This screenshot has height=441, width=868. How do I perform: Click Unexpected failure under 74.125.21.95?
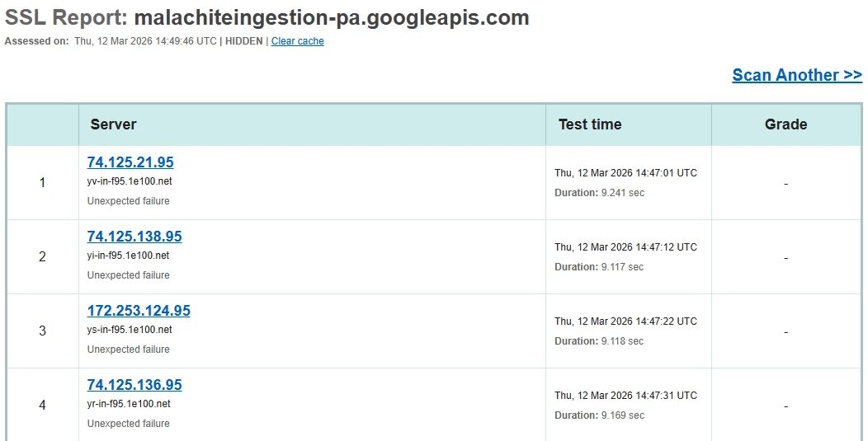click(128, 201)
